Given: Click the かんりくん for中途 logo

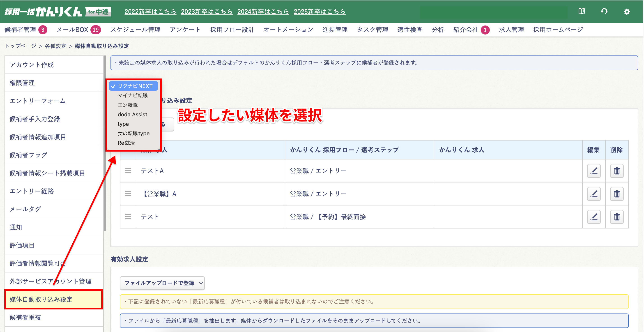Looking at the screenshot, I should coord(58,12).
